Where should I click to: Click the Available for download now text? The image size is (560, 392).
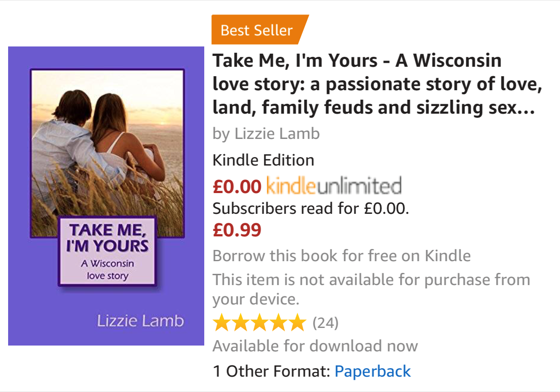click(315, 346)
